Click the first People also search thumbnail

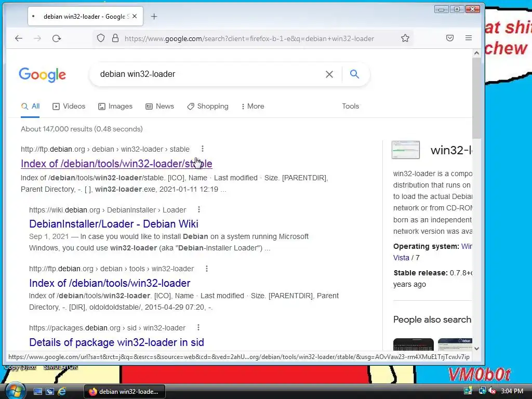click(x=413, y=344)
